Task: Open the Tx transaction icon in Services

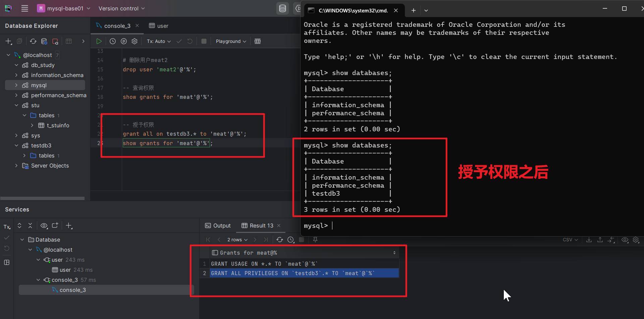Action: pos(7,227)
